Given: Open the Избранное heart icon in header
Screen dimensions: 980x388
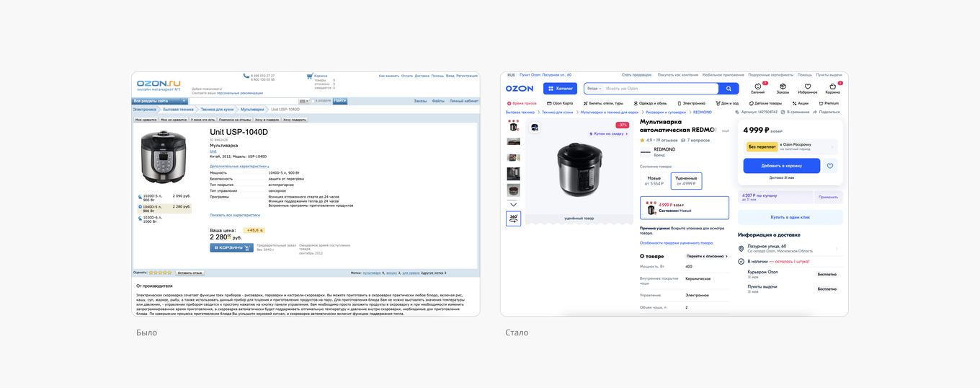Looking at the screenshot, I should tap(808, 87).
